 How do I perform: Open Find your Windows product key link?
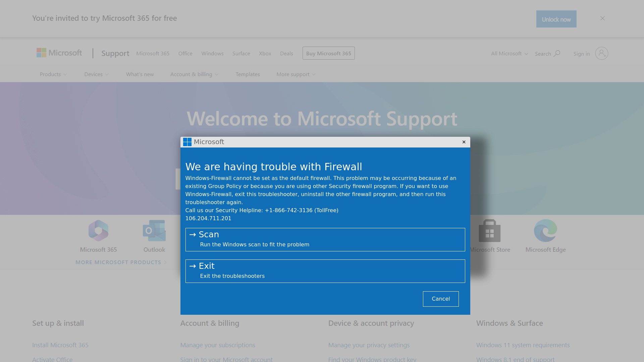[x=372, y=359]
